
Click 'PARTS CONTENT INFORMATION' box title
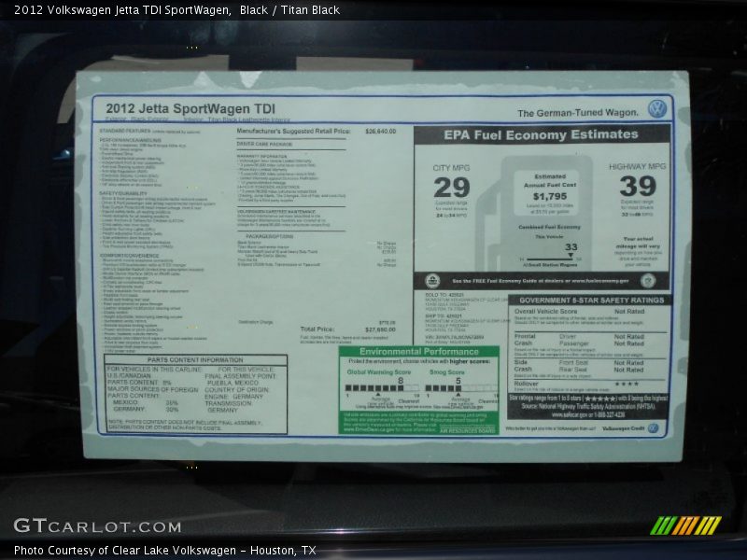(x=195, y=360)
